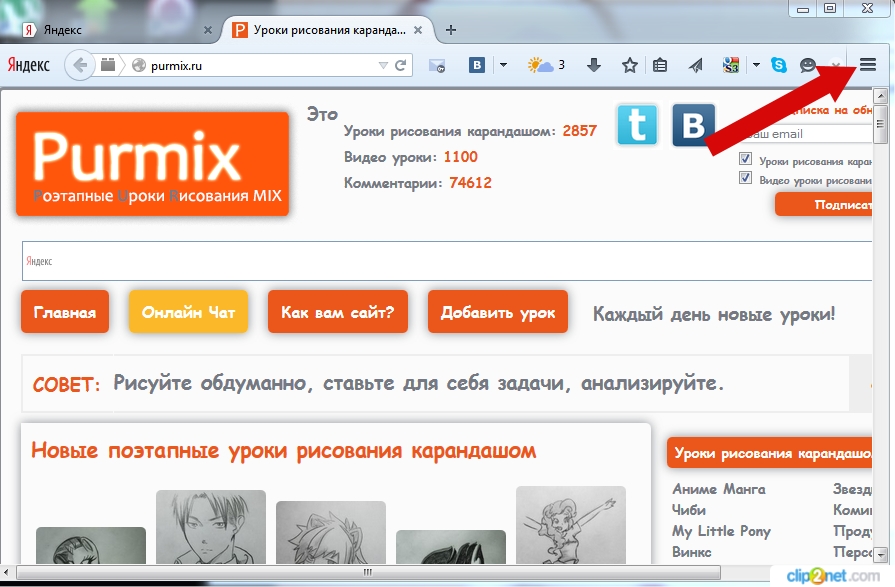The image size is (895, 587).
Task: Click the Purmix site logo
Action: click(152, 164)
